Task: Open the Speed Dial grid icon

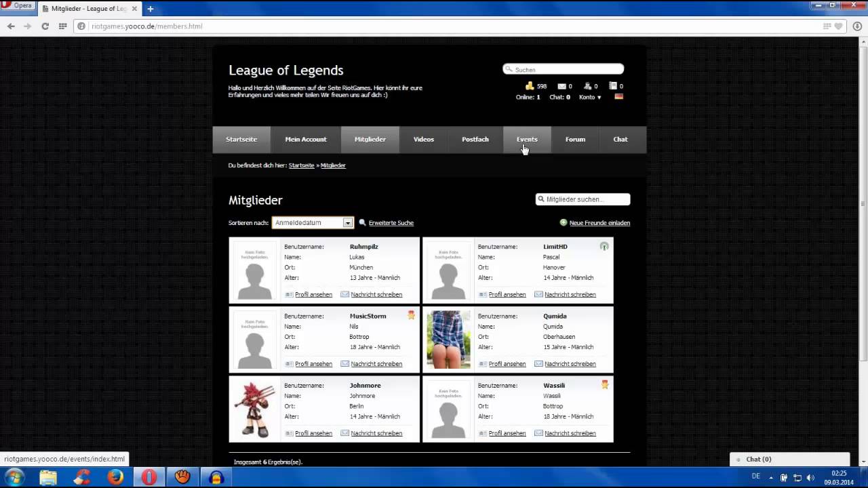Action: [x=62, y=26]
